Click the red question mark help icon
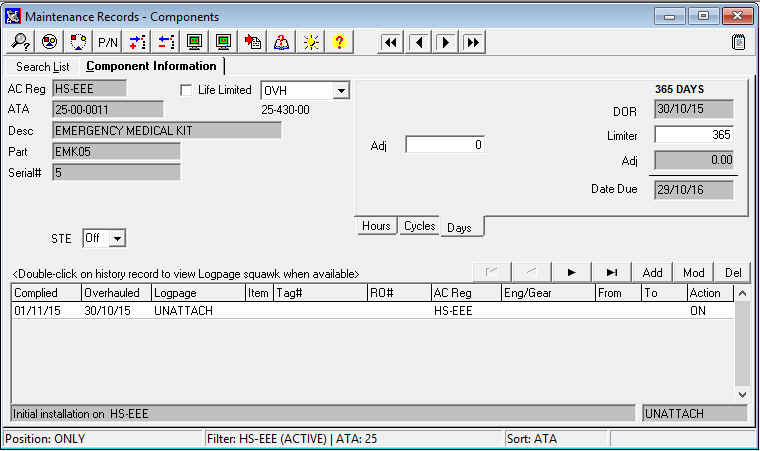 click(340, 42)
